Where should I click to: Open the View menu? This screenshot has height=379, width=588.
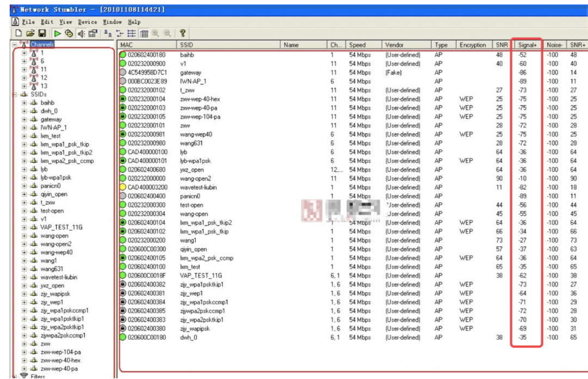pos(66,22)
